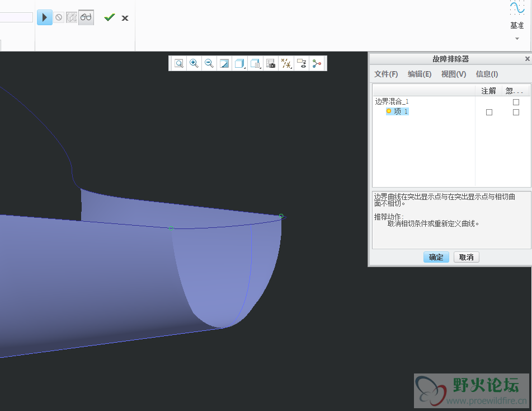Open the 文件(F) menu
The width and height of the screenshot is (532, 411).
386,74
